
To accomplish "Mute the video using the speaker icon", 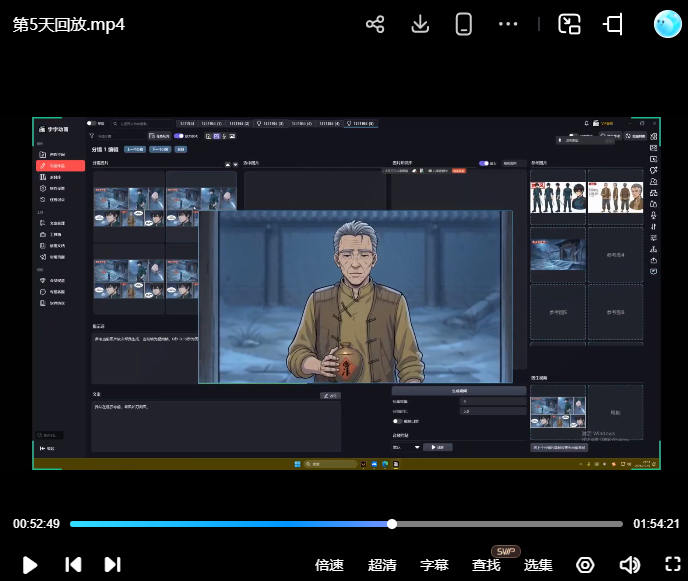I will (x=629, y=565).
